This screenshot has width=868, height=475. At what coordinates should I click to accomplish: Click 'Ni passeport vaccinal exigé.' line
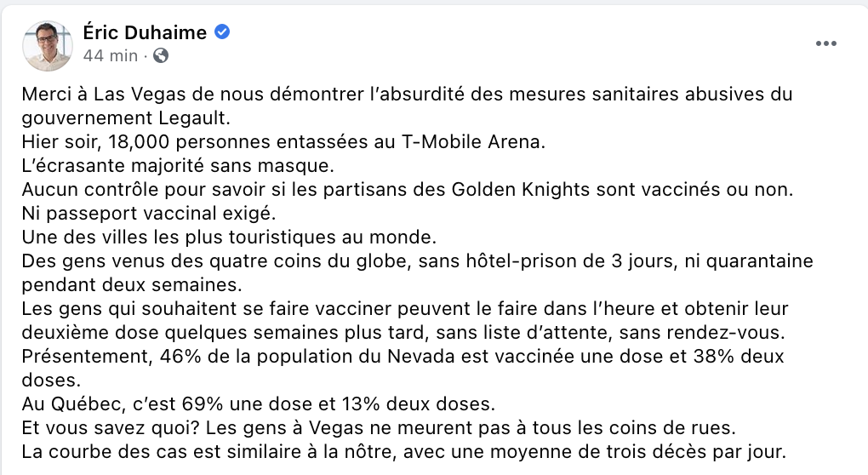[148, 213]
